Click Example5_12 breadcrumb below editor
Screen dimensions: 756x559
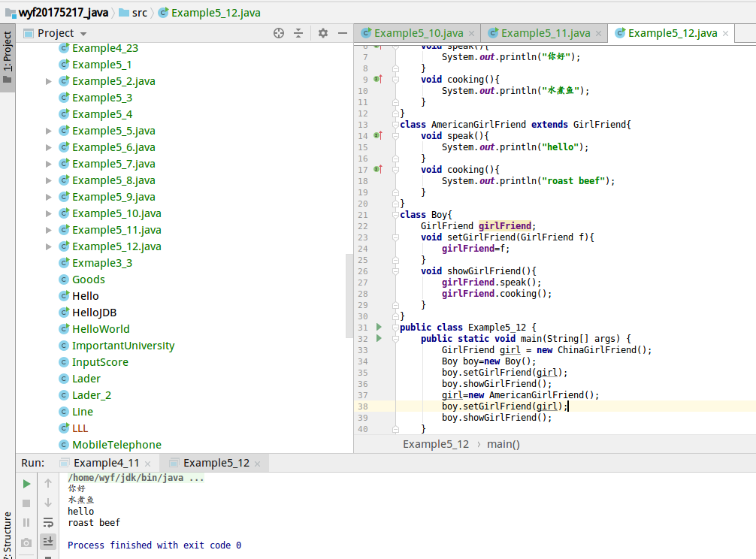pyautogui.click(x=436, y=444)
